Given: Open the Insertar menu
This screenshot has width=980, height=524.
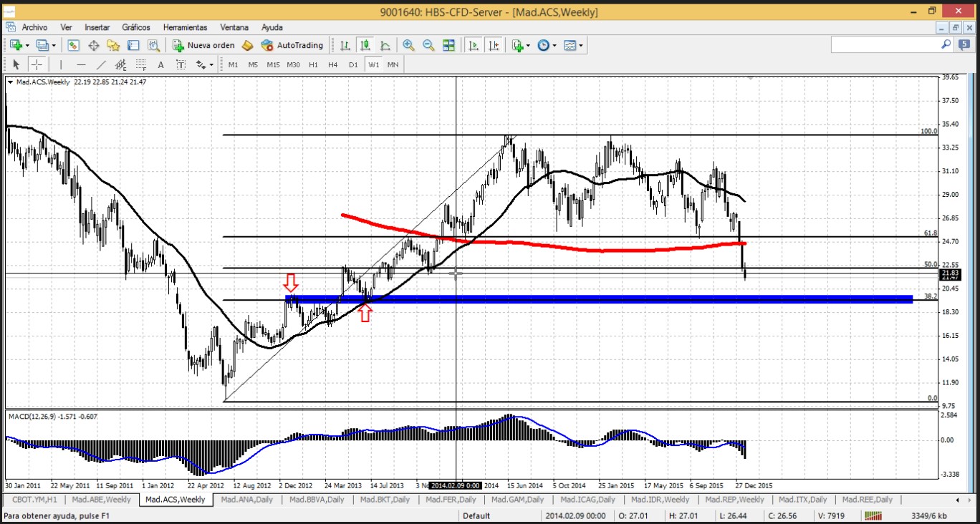Looking at the screenshot, I should pos(97,27).
